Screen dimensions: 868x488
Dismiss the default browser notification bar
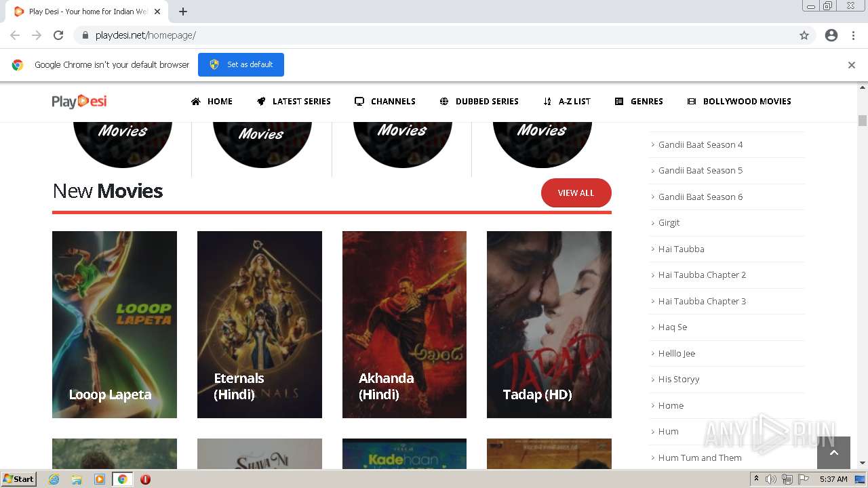pos(852,65)
